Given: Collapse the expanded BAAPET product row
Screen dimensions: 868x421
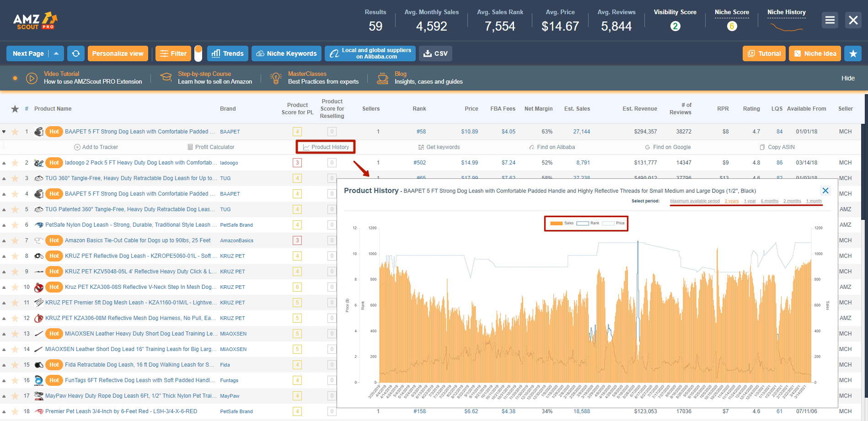Looking at the screenshot, I should tap(5, 131).
